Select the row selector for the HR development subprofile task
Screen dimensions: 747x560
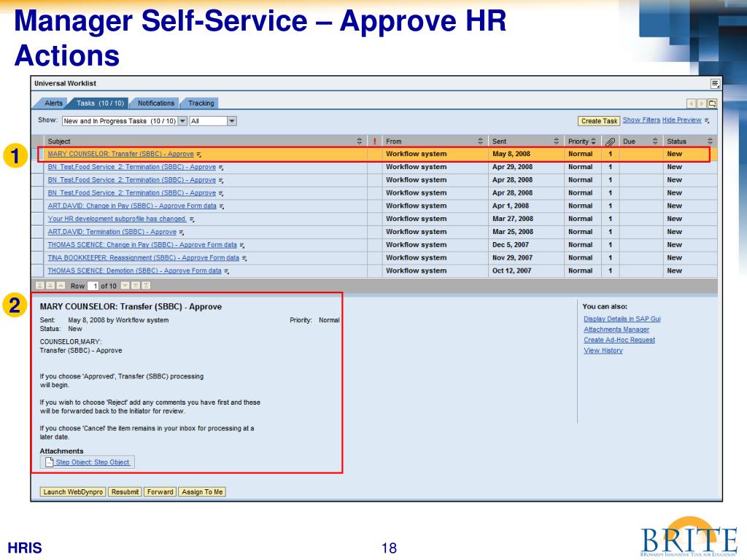[38, 219]
